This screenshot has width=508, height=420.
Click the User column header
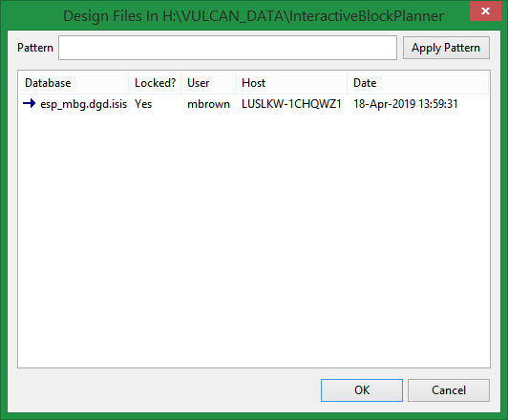pos(208,83)
